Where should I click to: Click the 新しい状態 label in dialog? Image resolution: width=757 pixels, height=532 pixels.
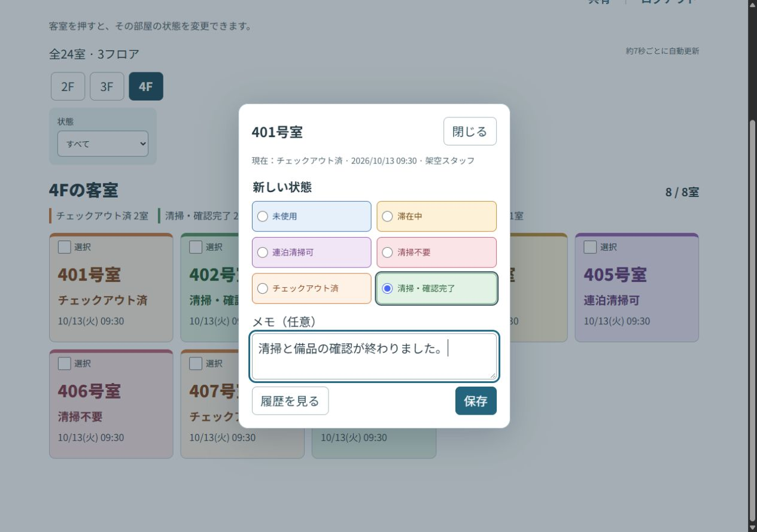282,187
